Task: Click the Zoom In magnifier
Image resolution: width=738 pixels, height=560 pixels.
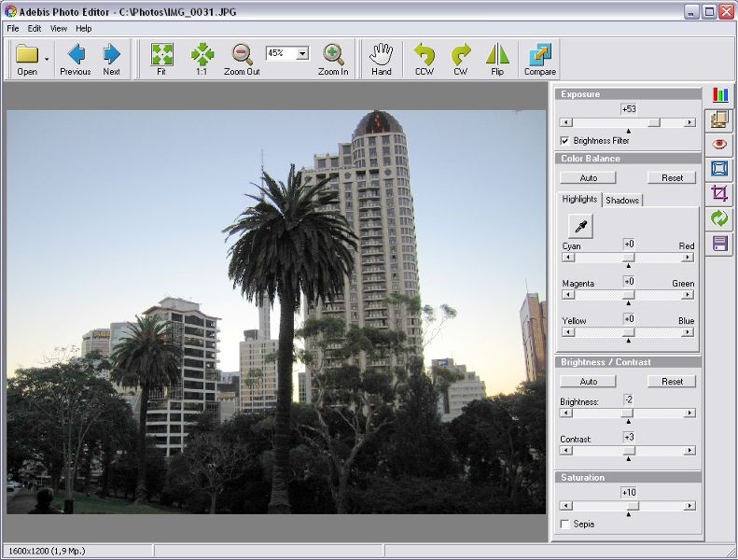Action: pyautogui.click(x=333, y=60)
